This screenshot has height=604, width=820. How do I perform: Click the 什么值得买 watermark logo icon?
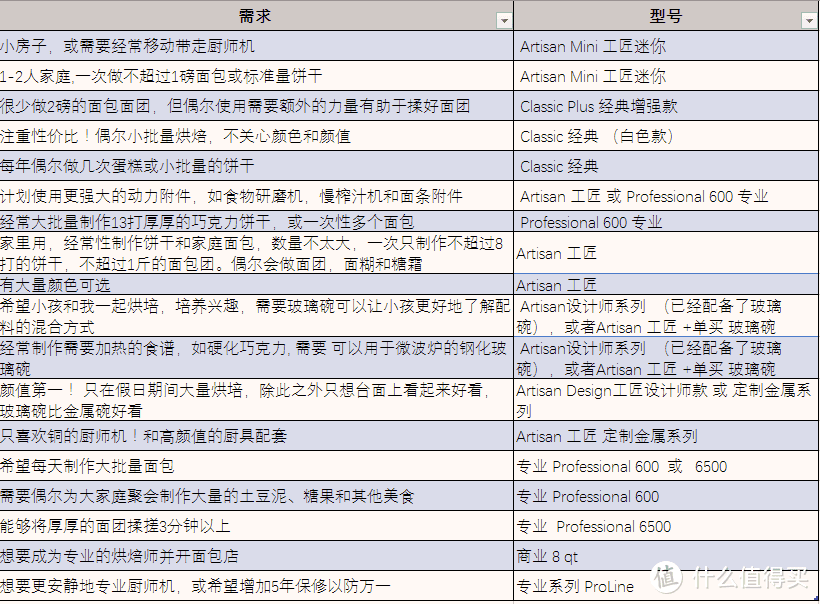point(661,578)
